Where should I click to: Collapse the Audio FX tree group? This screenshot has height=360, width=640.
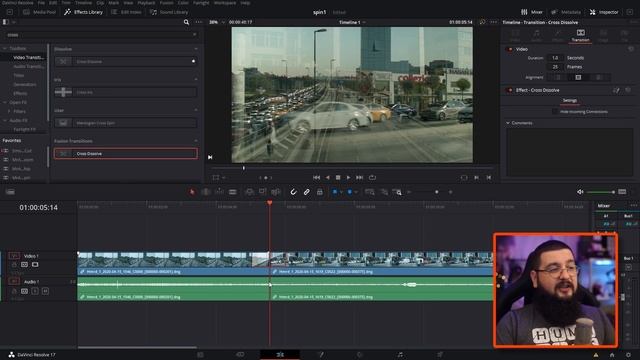[x=4, y=120]
